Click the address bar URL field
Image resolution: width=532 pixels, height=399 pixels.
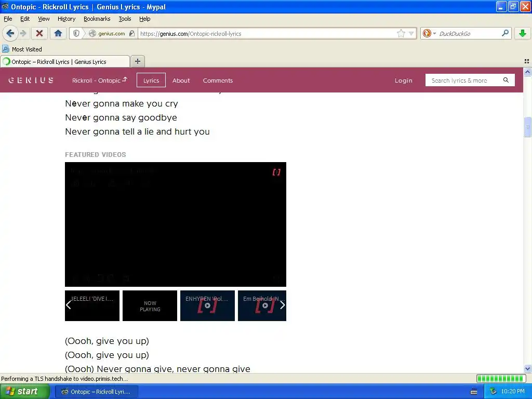(267, 34)
